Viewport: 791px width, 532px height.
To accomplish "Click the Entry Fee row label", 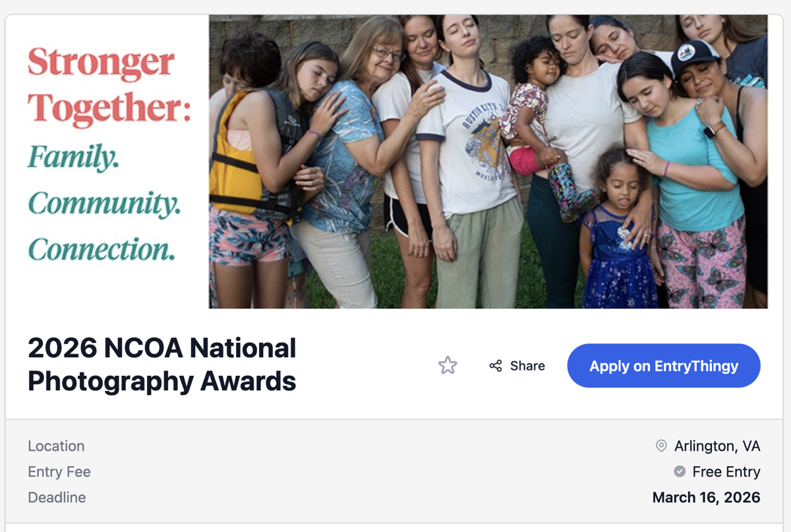I will coord(59,472).
